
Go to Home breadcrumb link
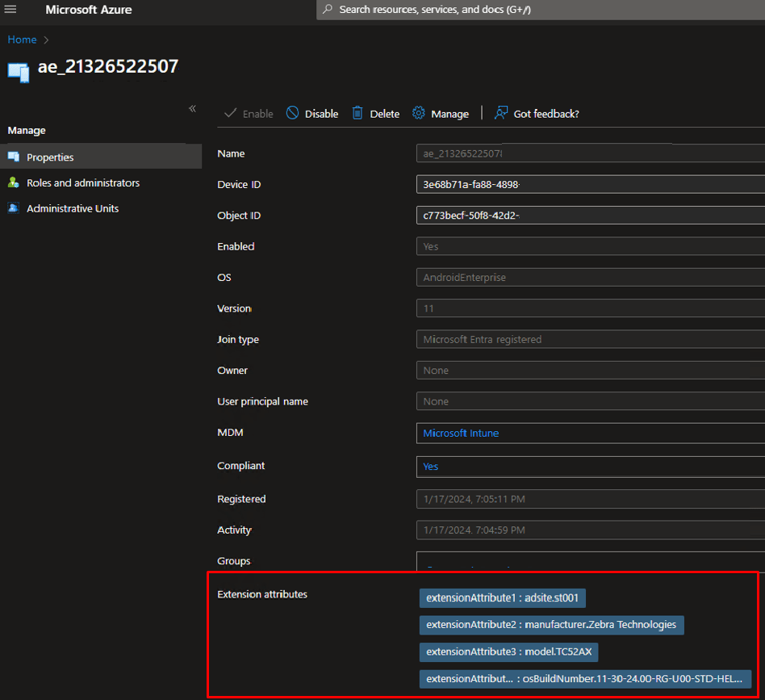pyautogui.click(x=22, y=40)
